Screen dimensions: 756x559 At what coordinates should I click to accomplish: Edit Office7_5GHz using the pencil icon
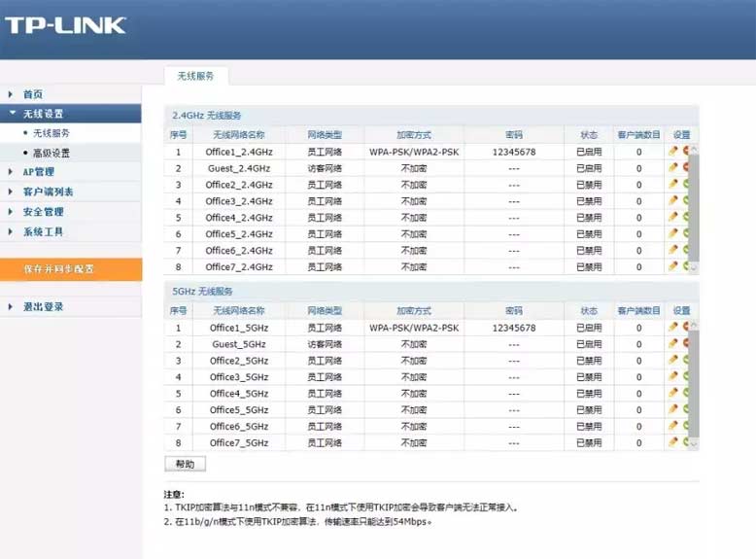673,441
